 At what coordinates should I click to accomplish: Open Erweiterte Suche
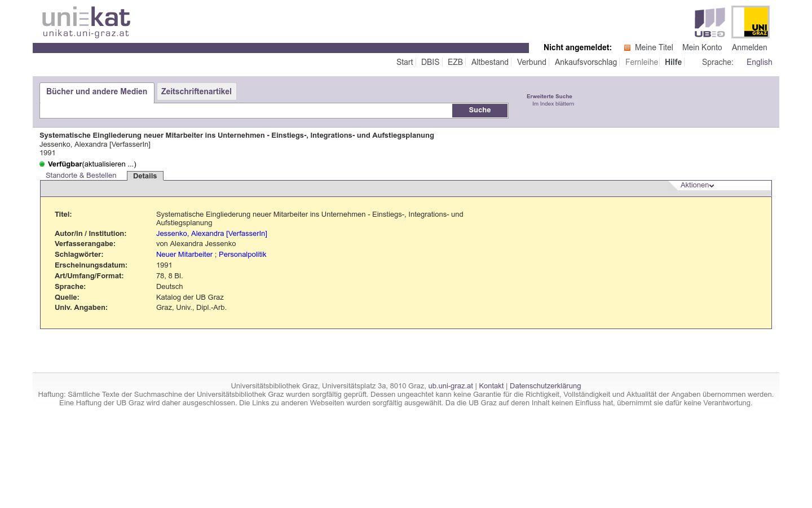point(549,97)
